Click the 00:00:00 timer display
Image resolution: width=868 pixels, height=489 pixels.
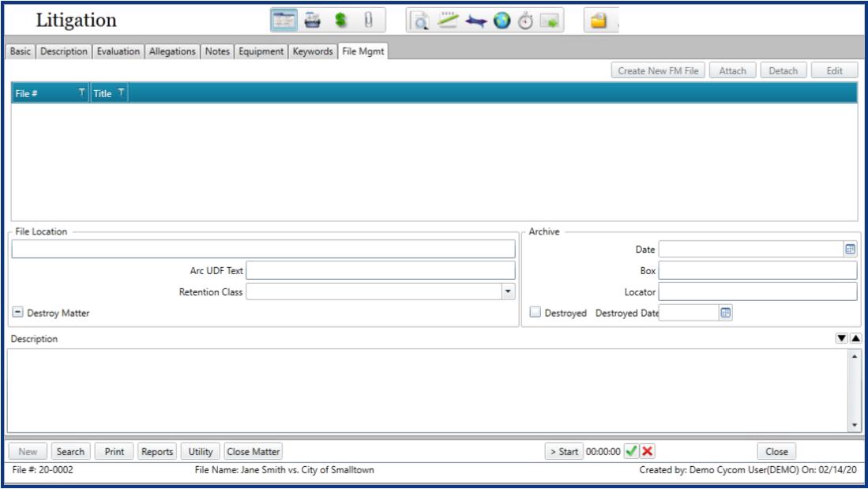603,452
